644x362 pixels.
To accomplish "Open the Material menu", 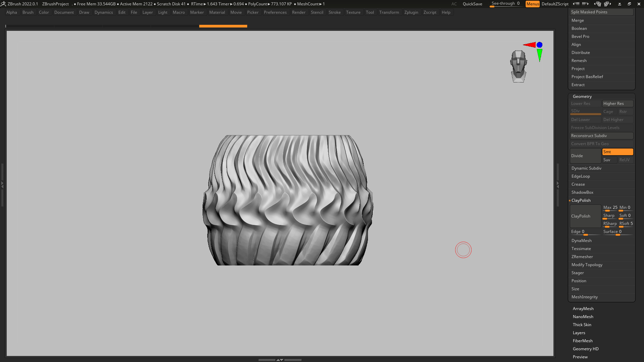I will click(217, 12).
